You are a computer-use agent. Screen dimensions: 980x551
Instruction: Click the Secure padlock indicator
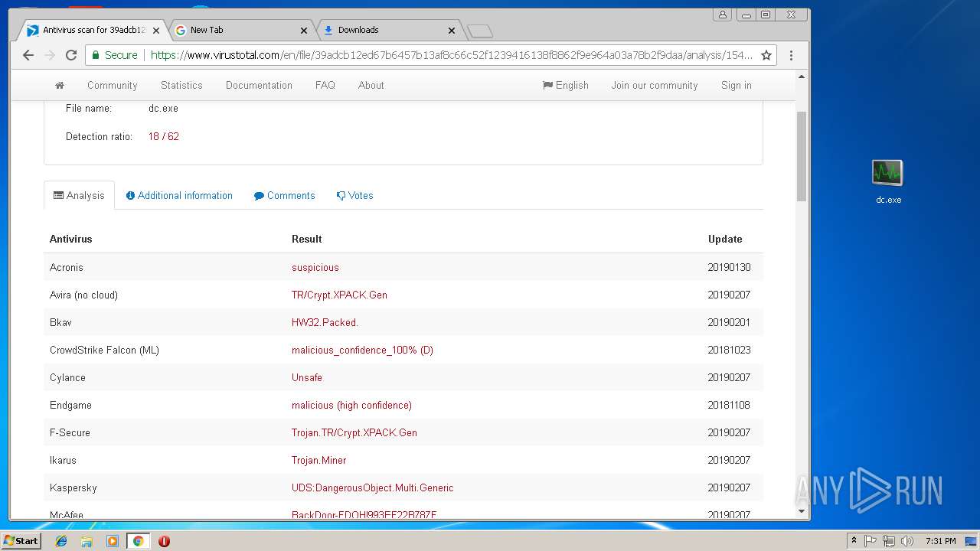coord(115,55)
